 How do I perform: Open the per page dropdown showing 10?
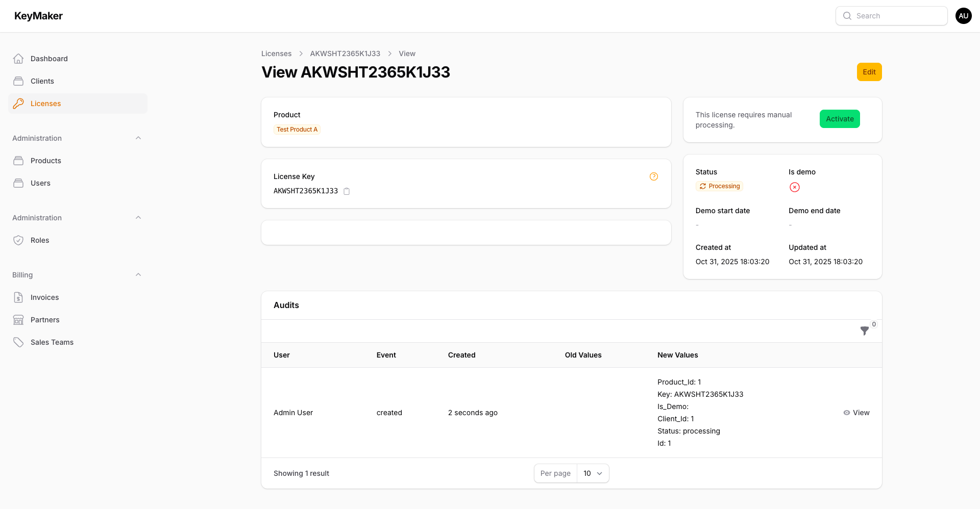592,473
